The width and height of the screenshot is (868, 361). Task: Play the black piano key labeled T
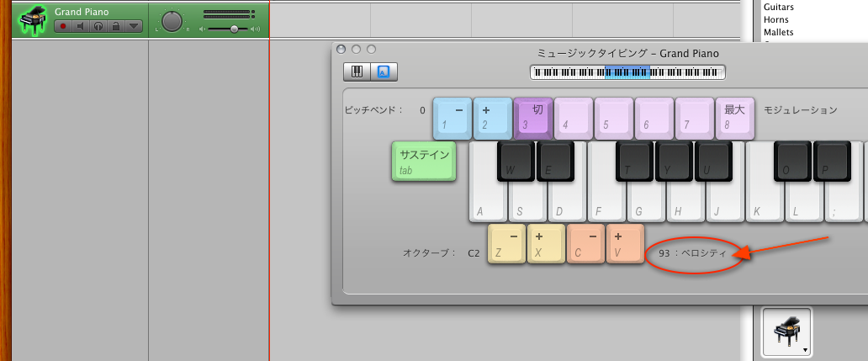tap(635, 161)
